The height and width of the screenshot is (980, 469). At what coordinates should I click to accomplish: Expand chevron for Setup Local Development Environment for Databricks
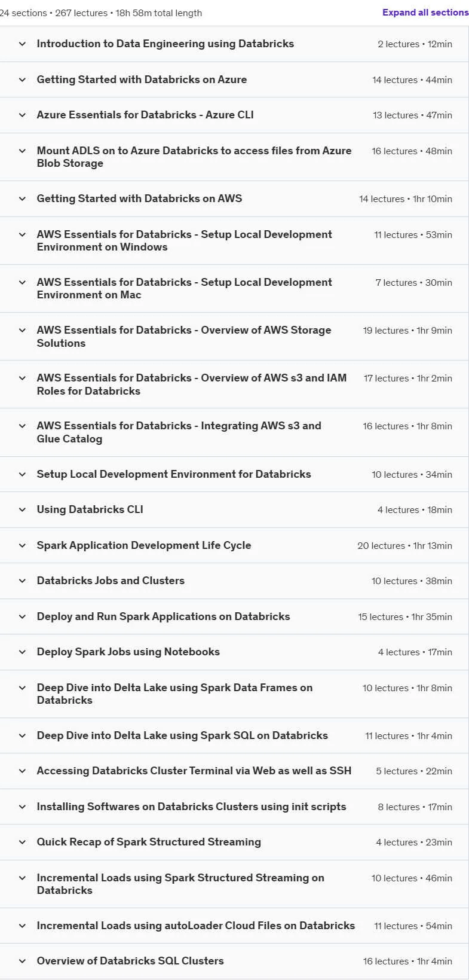coord(22,474)
